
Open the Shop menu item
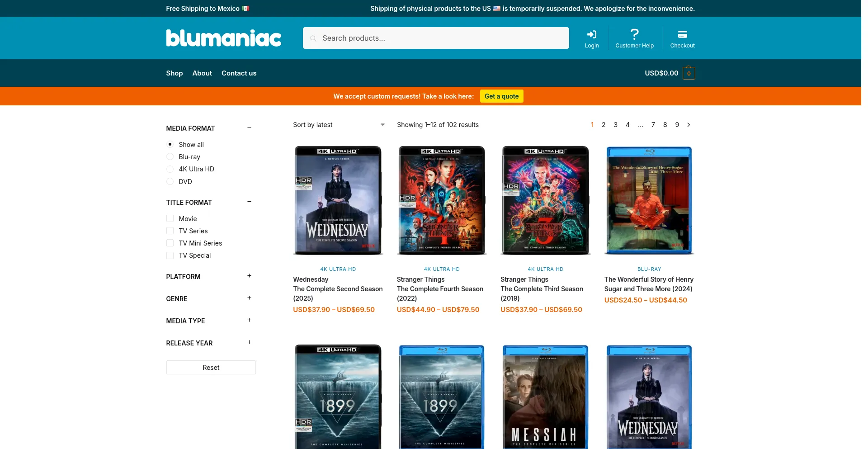click(174, 73)
